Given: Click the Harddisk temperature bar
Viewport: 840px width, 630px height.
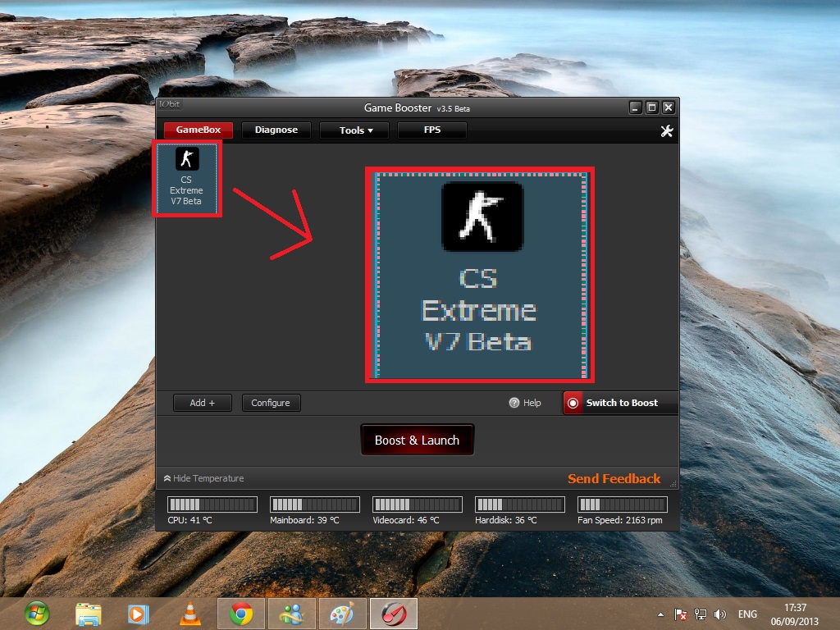Looking at the screenshot, I should pos(519,504).
